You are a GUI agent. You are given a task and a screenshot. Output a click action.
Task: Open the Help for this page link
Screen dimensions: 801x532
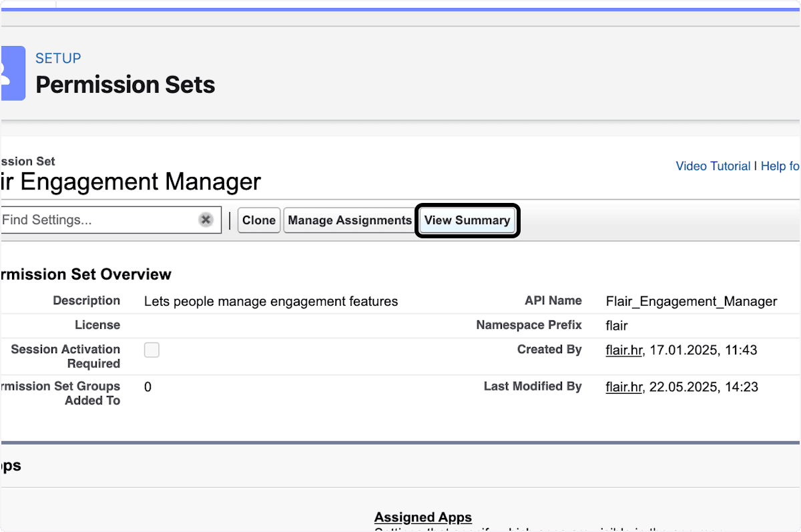click(780, 166)
